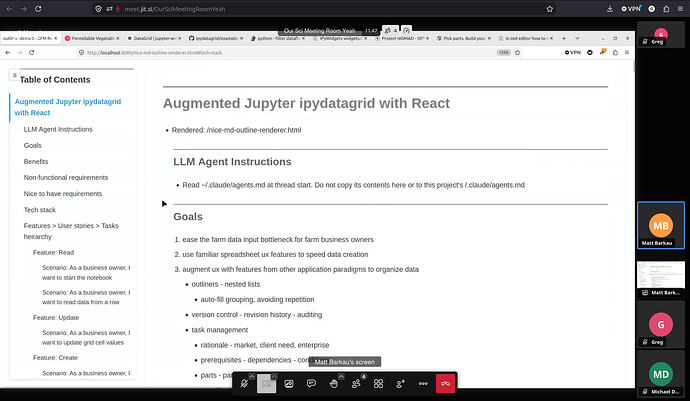This screenshot has width=690, height=401.
Task: Expand reactions menu arrow above hand icon
Action: point(341,376)
